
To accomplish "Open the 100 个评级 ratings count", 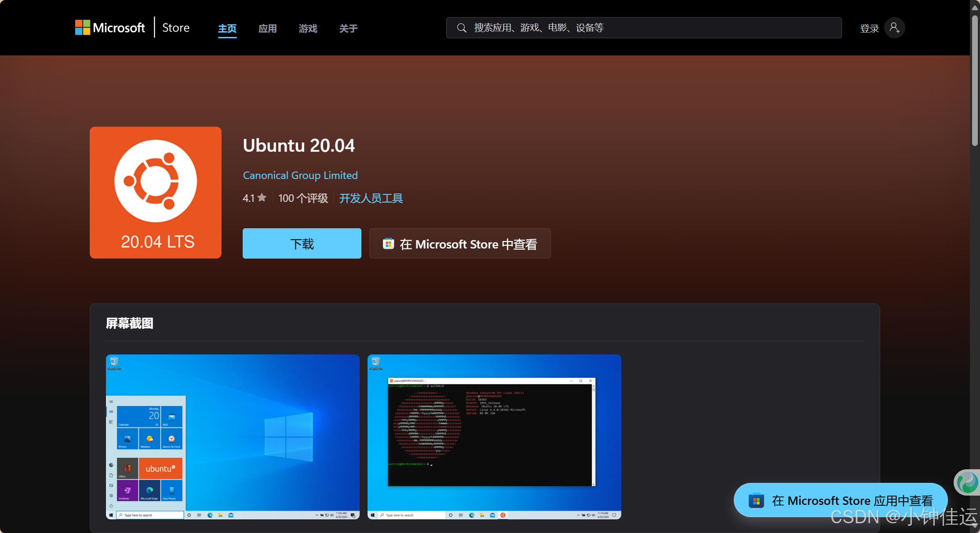I will (303, 198).
